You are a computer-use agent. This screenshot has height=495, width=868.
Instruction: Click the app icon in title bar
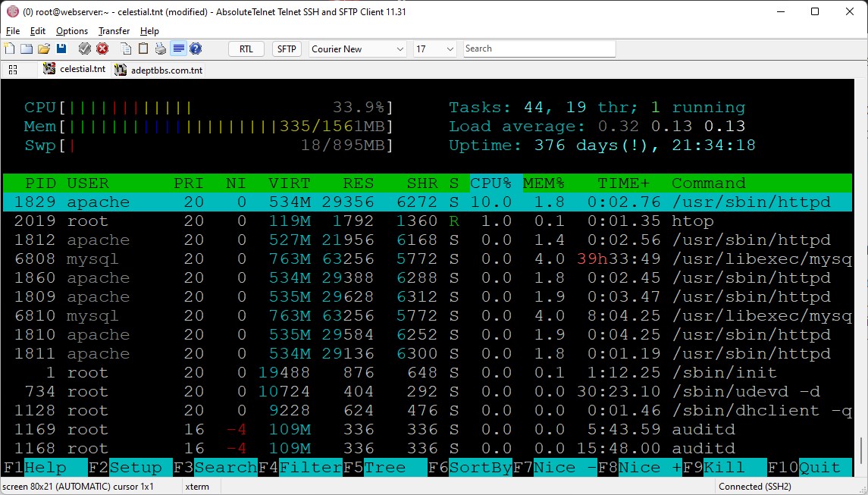12,11
